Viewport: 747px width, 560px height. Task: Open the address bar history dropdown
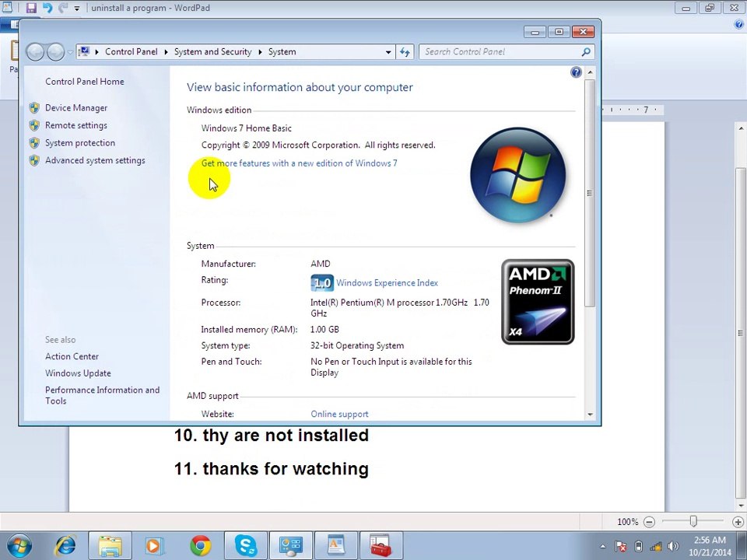click(389, 52)
